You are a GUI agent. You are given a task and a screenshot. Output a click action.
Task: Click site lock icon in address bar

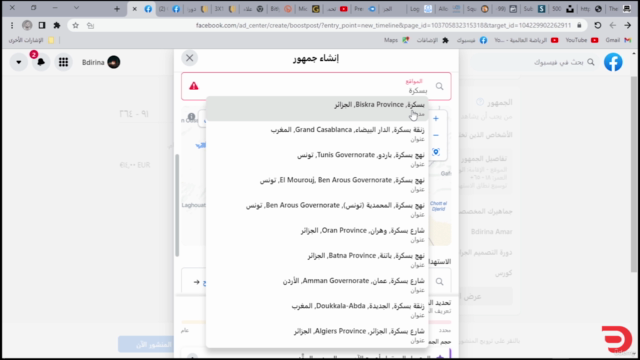pyautogui.click(x=579, y=25)
